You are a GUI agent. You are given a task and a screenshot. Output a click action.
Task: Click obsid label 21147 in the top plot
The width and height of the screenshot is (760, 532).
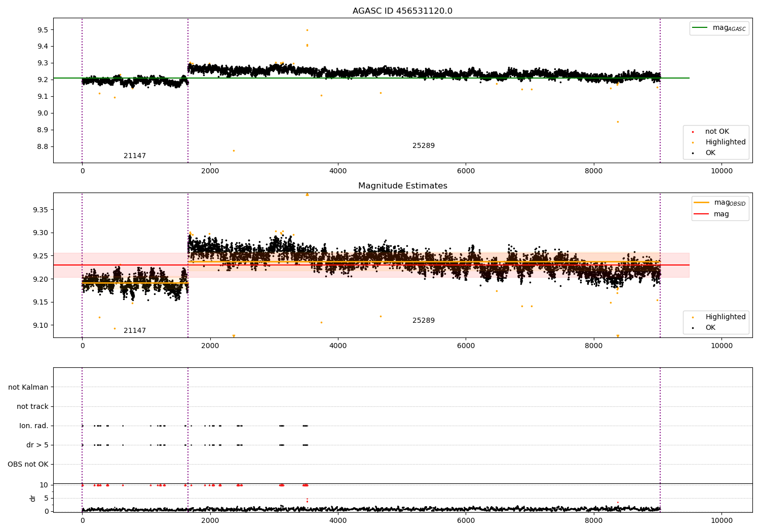click(135, 156)
